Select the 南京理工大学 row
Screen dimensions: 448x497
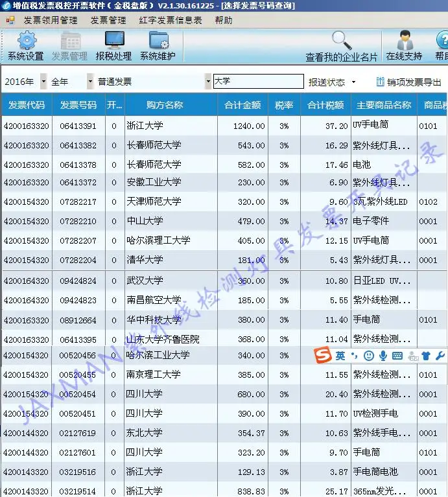pos(224,375)
